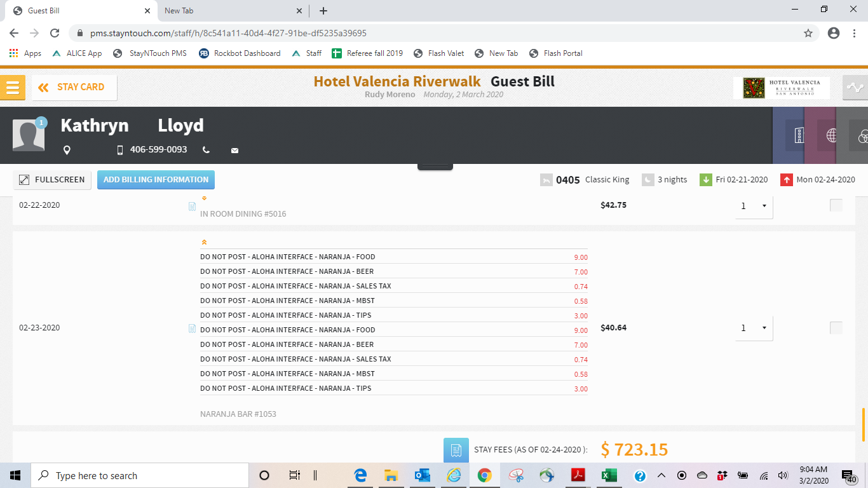Click the email envelope icon in guest header
The image size is (868, 488).
click(x=234, y=151)
